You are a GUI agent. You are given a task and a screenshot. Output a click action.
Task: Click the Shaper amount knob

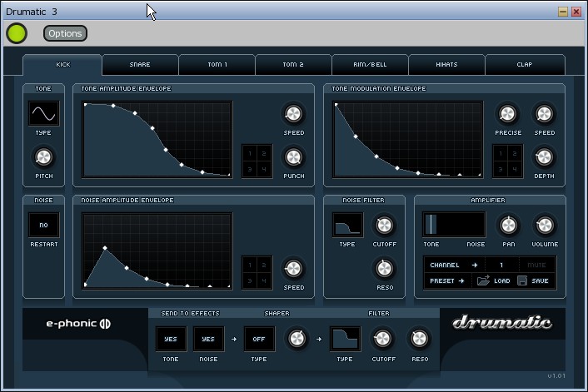click(x=296, y=339)
